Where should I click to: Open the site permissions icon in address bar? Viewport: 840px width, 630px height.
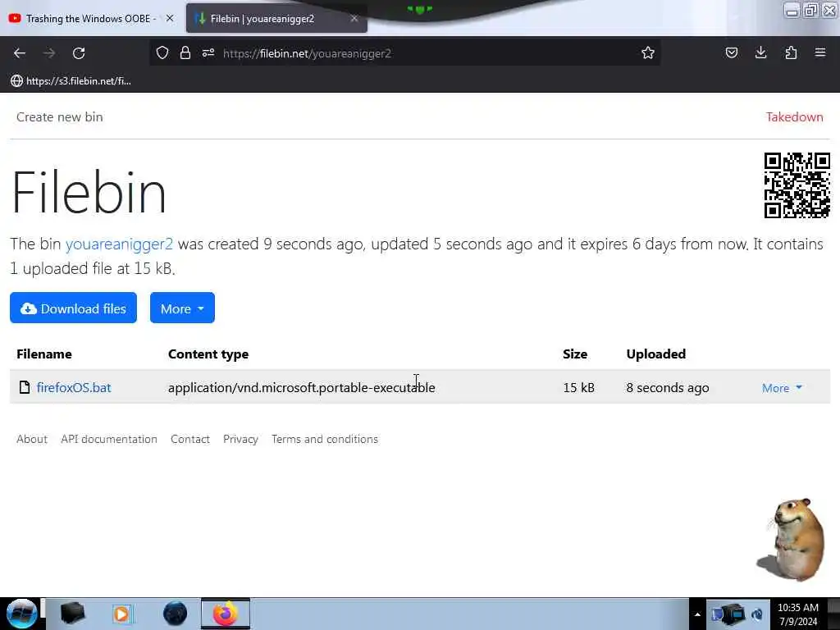(x=208, y=52)
